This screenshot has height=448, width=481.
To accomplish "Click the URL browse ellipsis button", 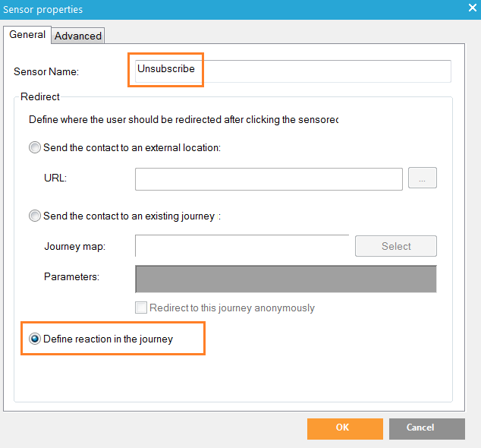I will coord(422,179).
